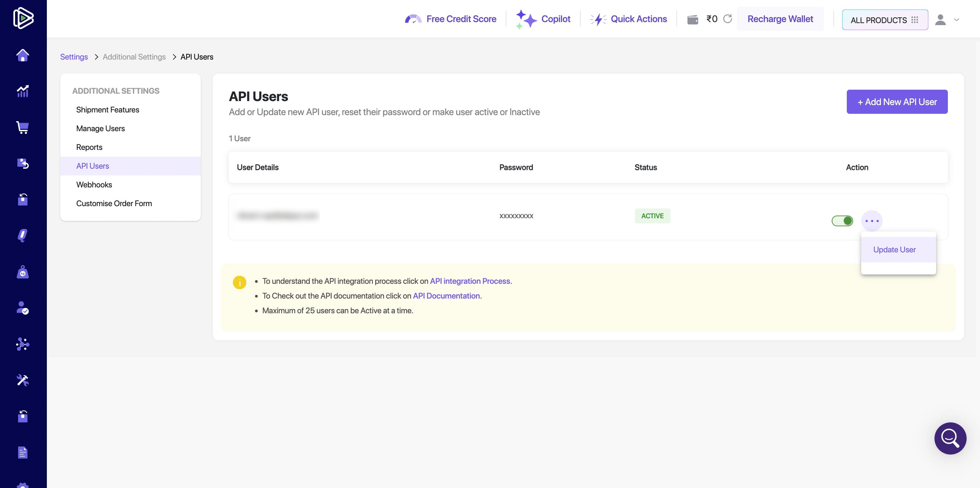980x488 pixels.
Task: Open three-dots action menu for user
Action: tap(872, 221)
